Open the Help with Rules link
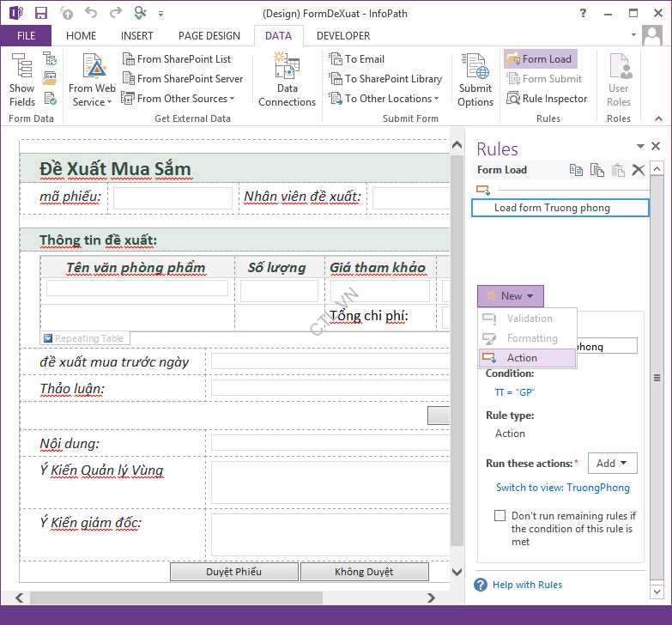The height and width of the screenshot is (625, 672). point(527,585)
